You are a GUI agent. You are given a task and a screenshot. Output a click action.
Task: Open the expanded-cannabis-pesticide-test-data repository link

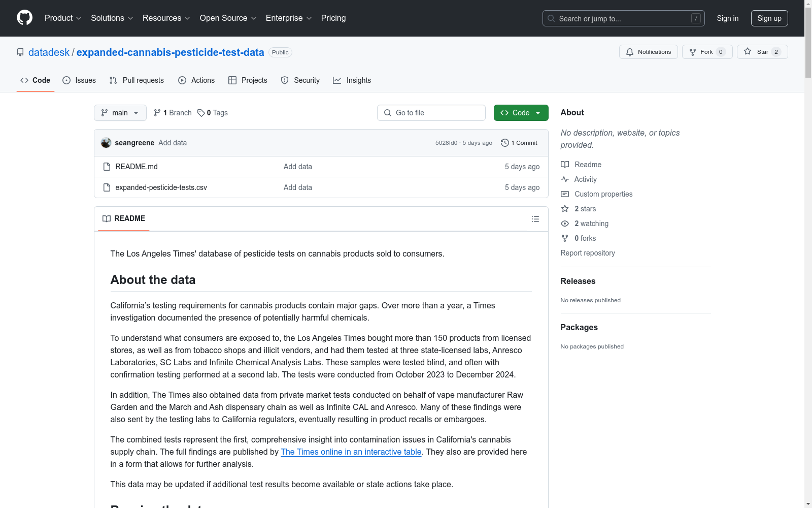pos(170,52)
